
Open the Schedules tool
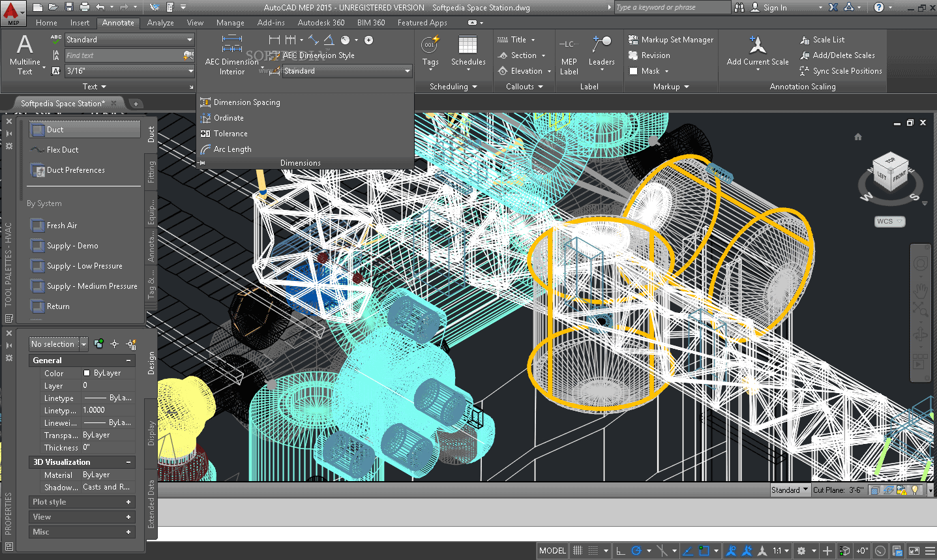point(468,52)
